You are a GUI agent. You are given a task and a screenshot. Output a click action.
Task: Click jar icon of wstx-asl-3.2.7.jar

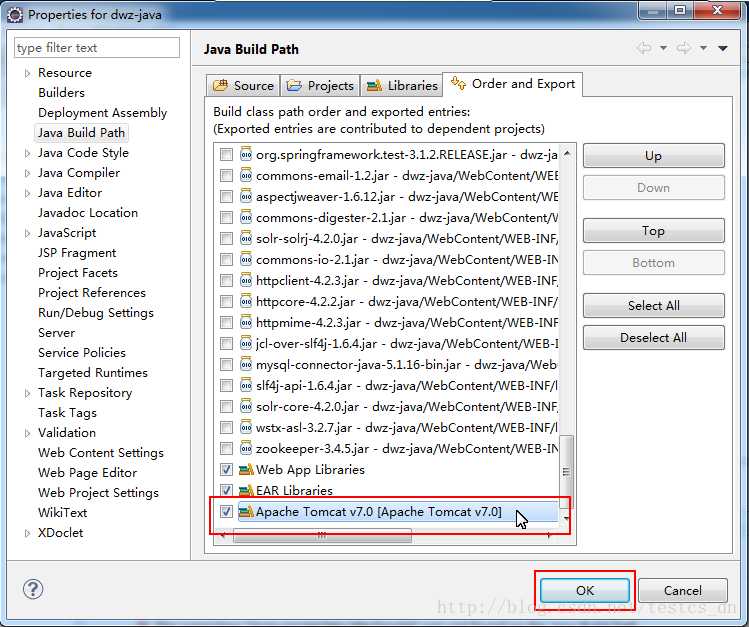[x=246, y=427]
